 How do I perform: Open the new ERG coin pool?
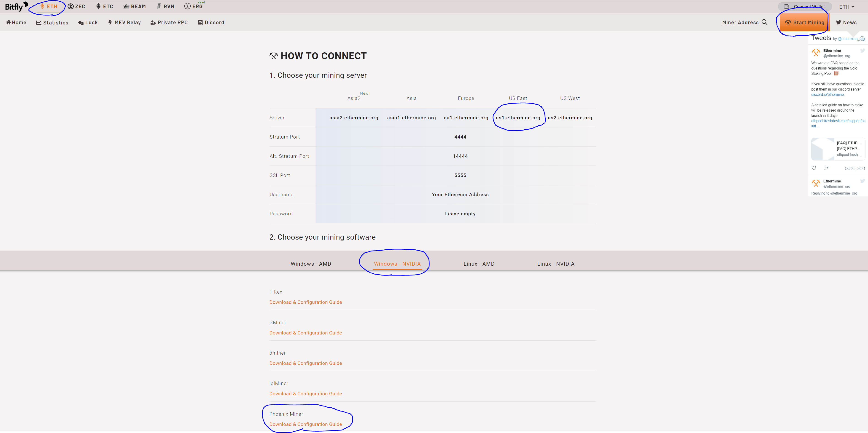pos(194,6)
